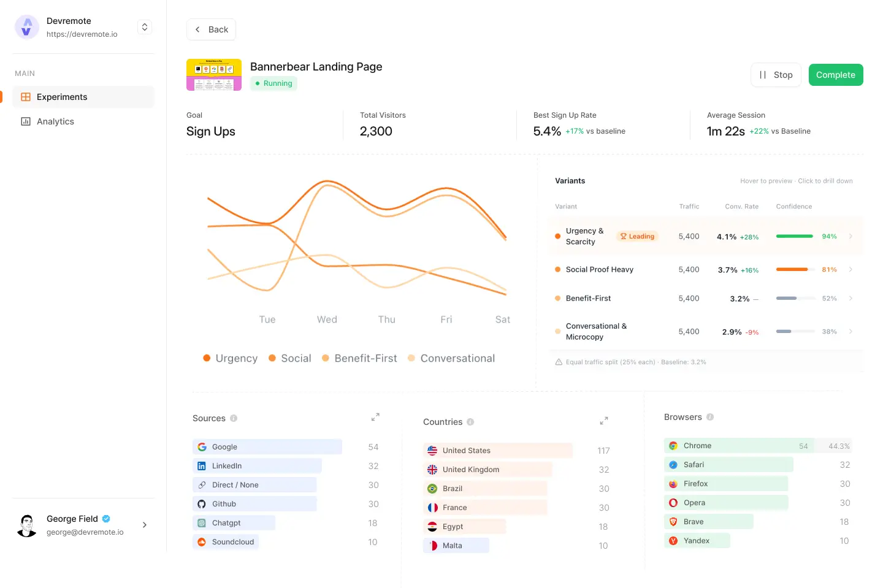Click the Leading trophy badge
Image resolution: width=883 pixels, height=588 pixels.
tap(637, 236)
